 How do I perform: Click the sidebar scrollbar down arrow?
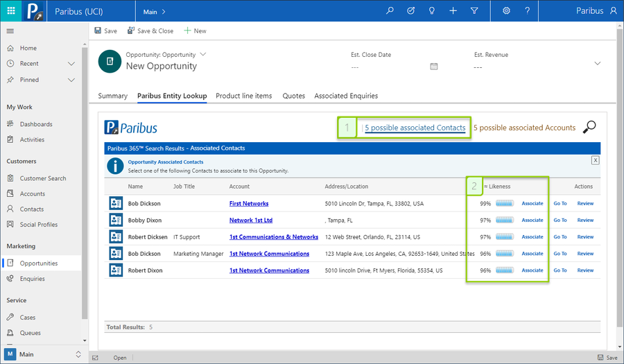85,340
